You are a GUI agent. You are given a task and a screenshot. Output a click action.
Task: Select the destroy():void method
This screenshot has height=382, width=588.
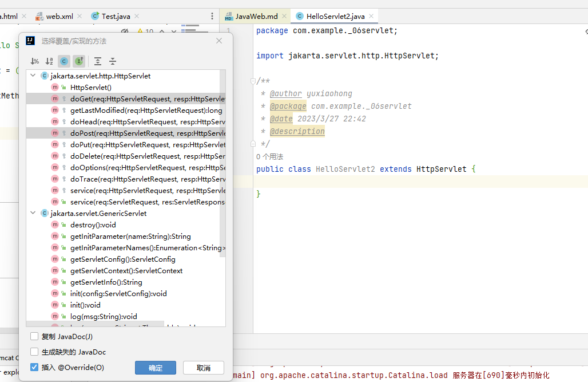(126, 225)
